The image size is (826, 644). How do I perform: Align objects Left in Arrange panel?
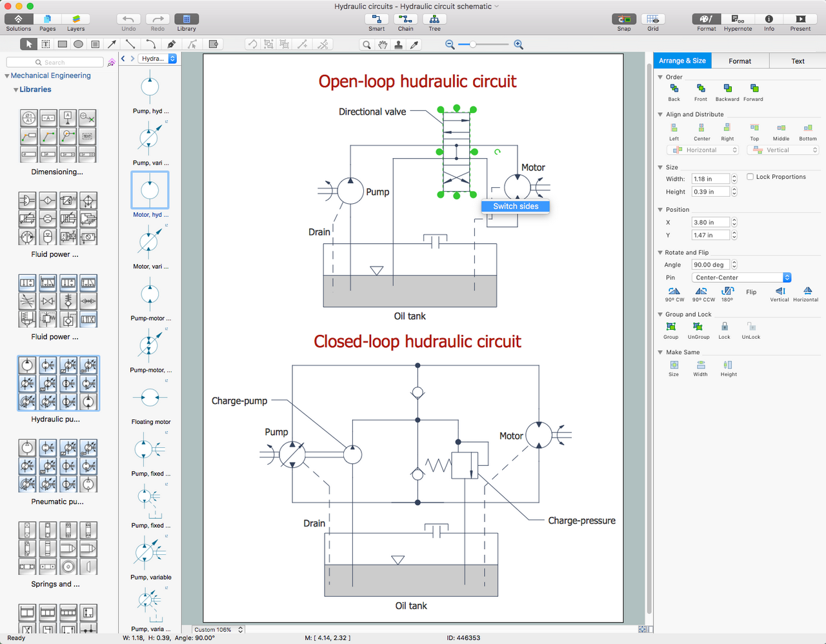[x=674, y=128]
